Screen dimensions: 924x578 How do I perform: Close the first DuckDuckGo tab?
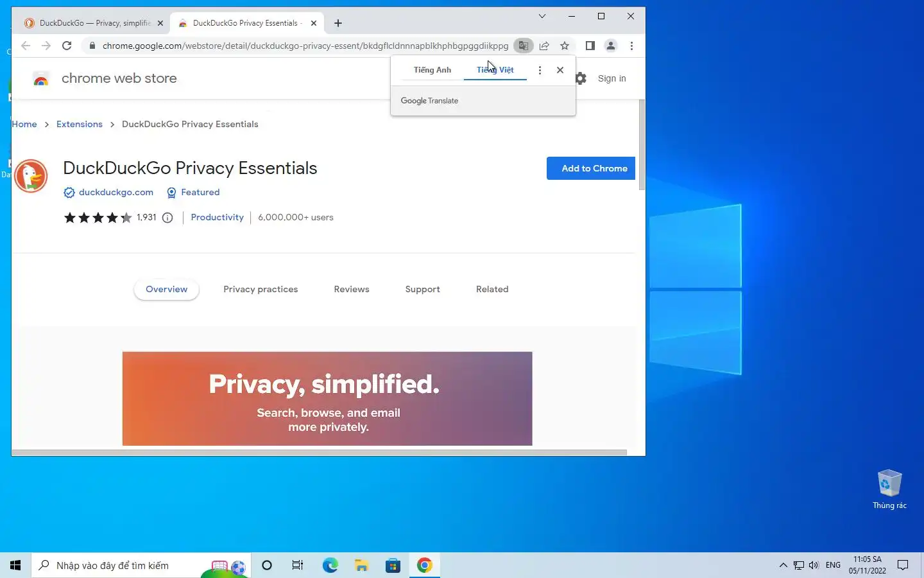[160, 23]
